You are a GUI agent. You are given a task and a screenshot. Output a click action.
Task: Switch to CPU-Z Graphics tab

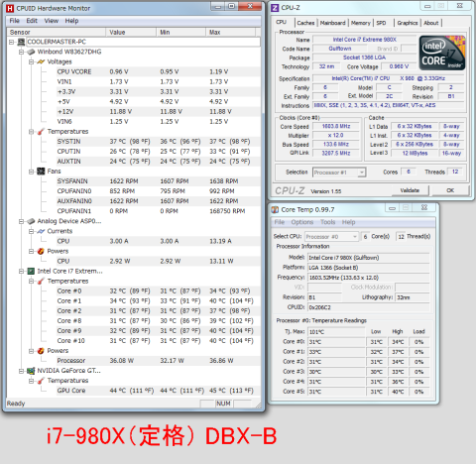pyautogui.click(x=408, y=23)
